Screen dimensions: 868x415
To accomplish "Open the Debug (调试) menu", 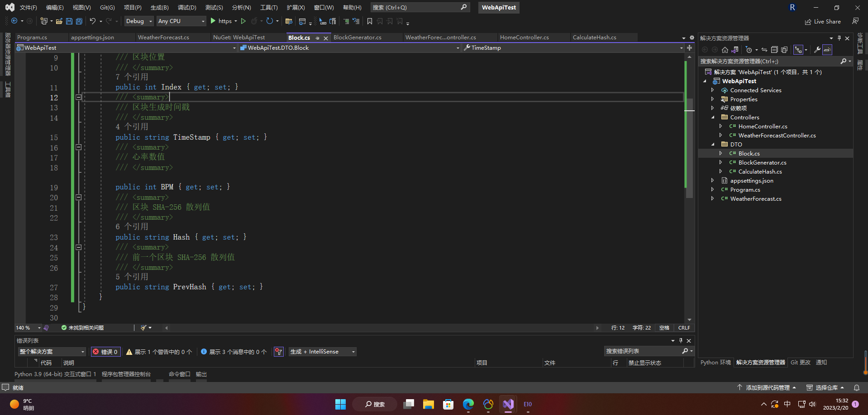I will tap(187, 8).
